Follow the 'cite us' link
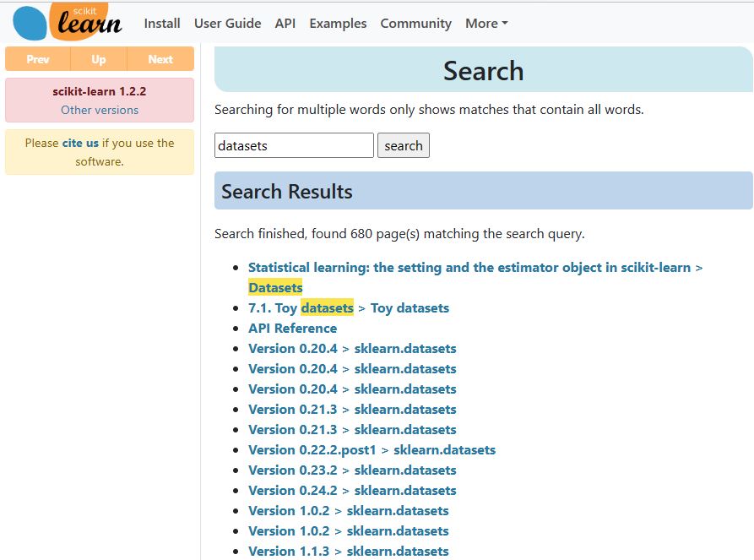 pyautogui.click(x=80, y=143)
